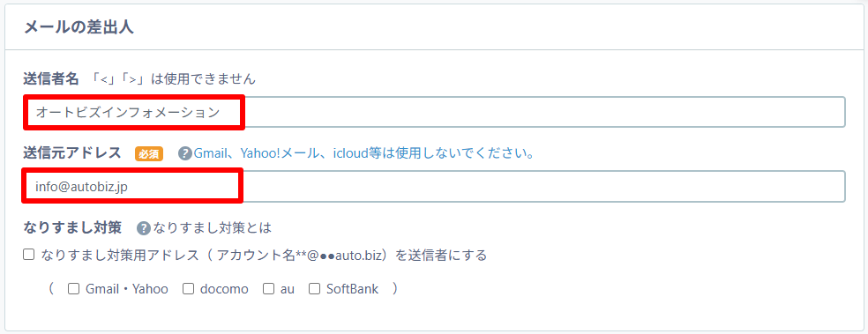868x334 pixels.
Task: Open the なりすまし対策とは help link
Action: pyautogui.click(x=213, y=228)
